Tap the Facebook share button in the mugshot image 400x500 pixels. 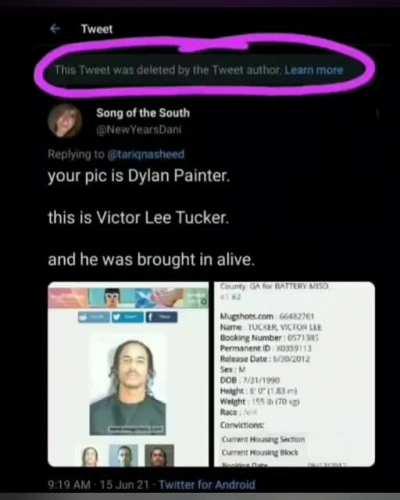161,317
